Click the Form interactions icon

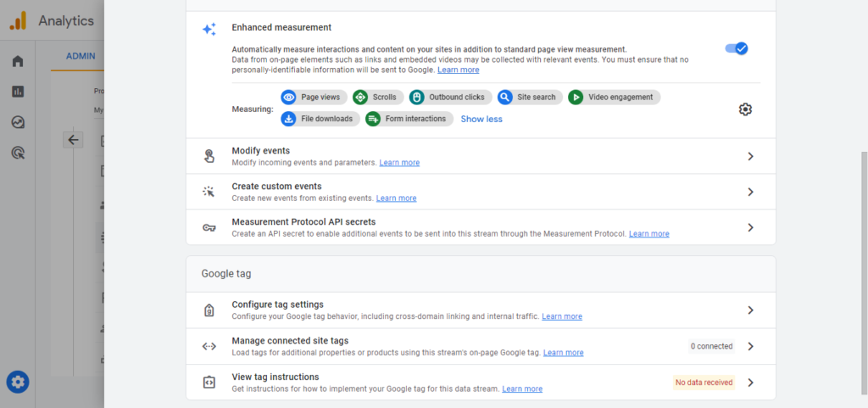(x=373, y=119)
